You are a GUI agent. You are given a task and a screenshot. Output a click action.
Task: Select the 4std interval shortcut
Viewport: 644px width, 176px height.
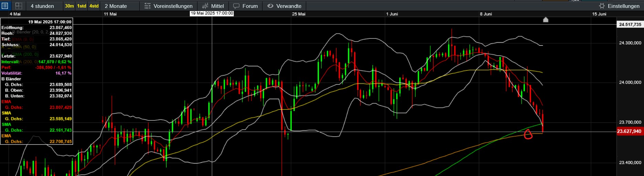pyautogui.click(x=94, y=6)
